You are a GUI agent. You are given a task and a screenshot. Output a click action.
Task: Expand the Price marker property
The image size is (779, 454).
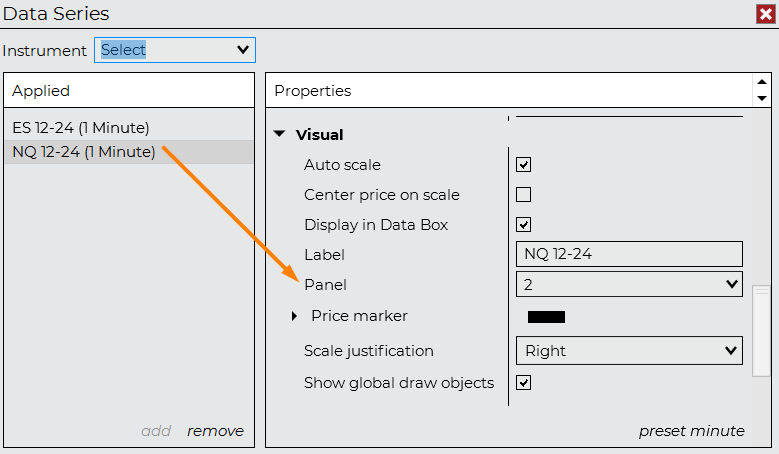click(294, 316)
